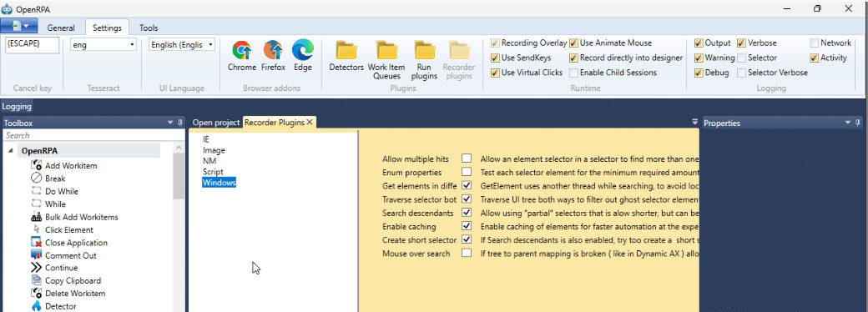The width and height of the screenshot is (868, 312).
Task: Toggle Create short selector option
Action: (x=467, y=239)
